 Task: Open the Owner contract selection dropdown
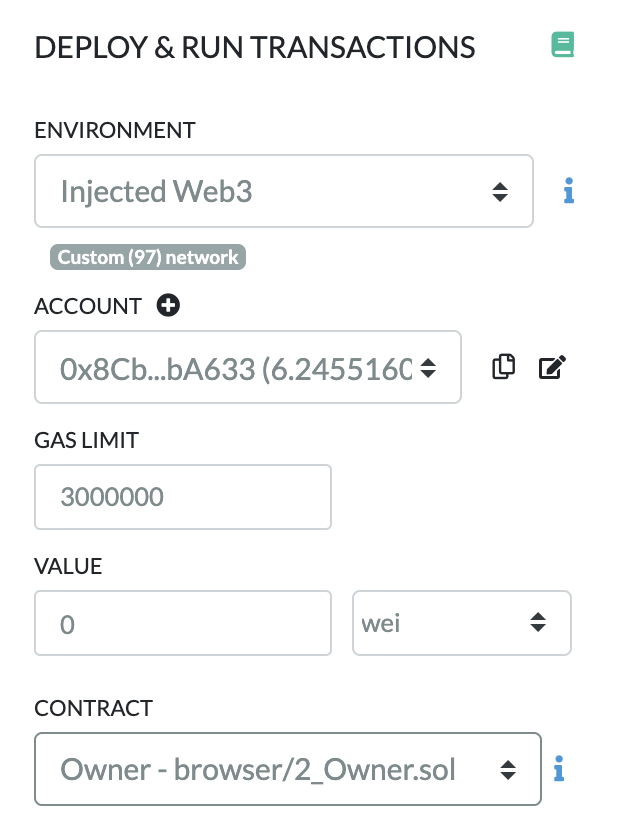click(x=287, y=769)
